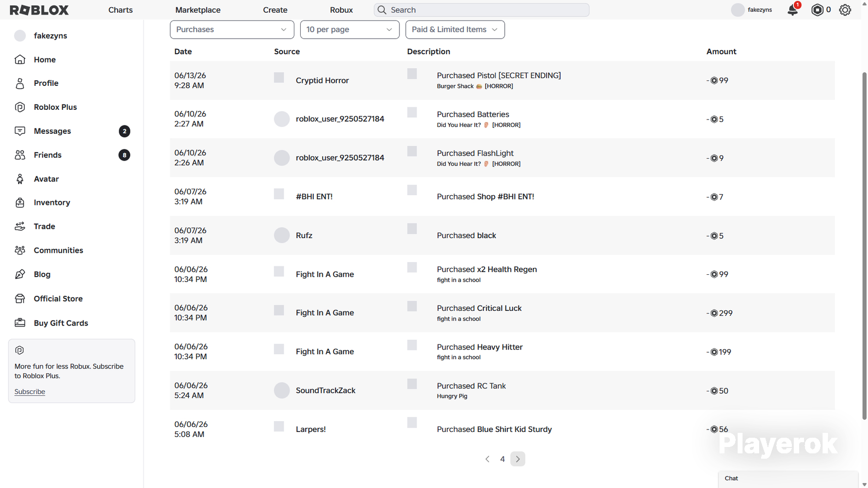Click the Purchased Blue Shirt Kid Sturdy description
Viewport: 868px width, 488px height.
[495, 429]
